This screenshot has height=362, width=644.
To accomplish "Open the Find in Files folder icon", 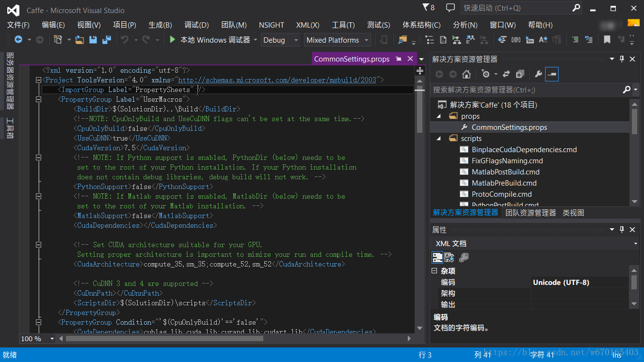I will click(x=402, y=40).
